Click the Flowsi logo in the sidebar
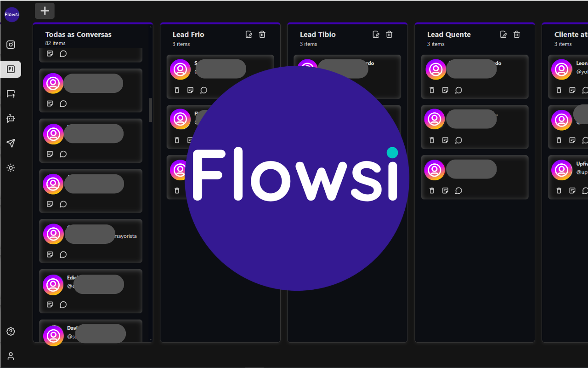588x368 pixels. click(x=11, y=15)
